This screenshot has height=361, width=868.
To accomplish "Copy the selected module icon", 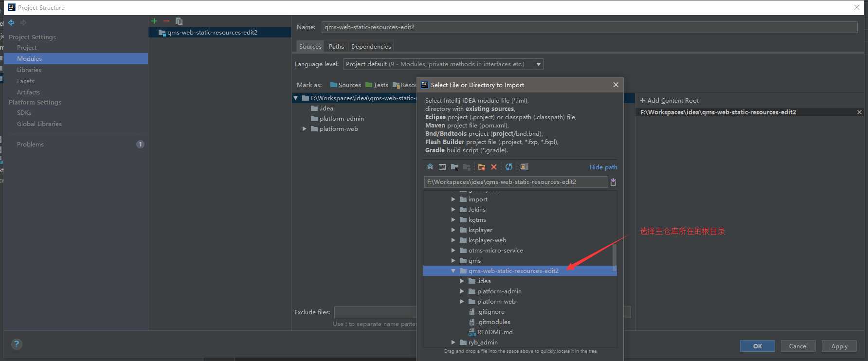I will [x=179, y=21].
